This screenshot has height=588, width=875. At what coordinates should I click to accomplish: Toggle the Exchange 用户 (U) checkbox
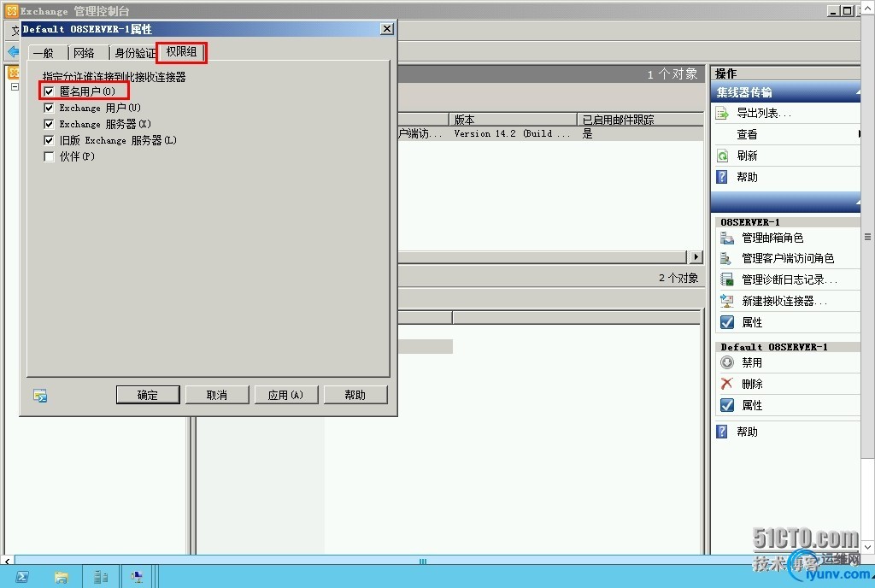[x=49, y=108]
